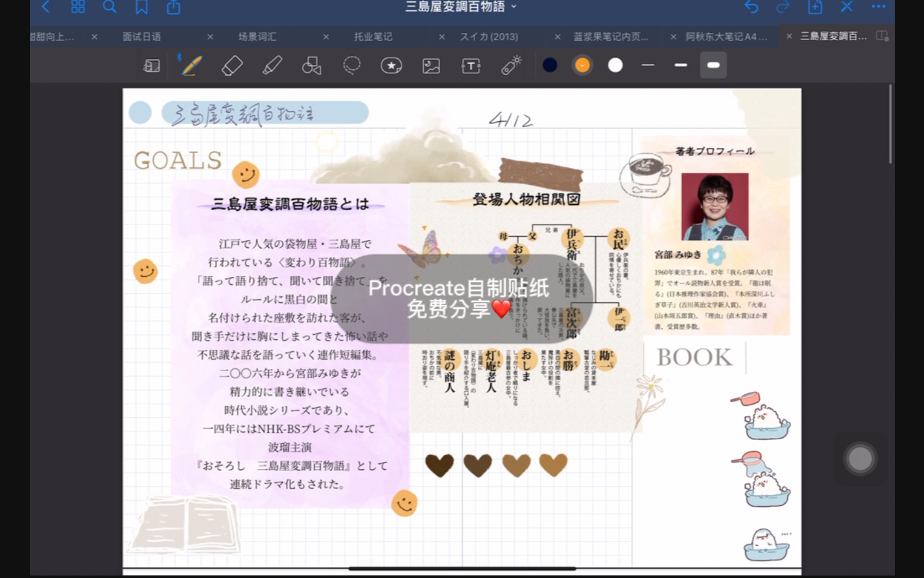The width and height of the screenshot is (924, 578).
Task: Tap the author name 宮部みゆき
Action: click(678, 255)
